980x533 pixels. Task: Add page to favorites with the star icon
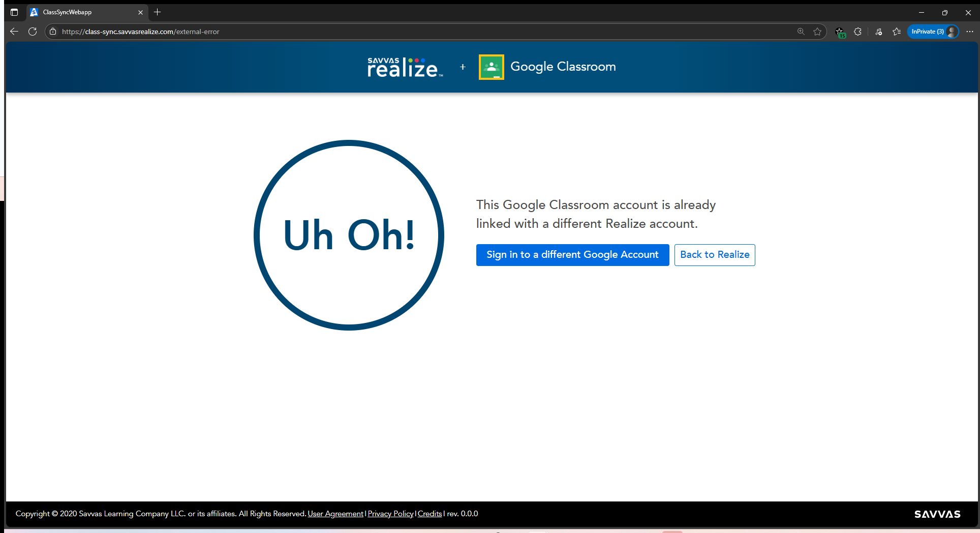pyautogui.click(x=817, y=32)
